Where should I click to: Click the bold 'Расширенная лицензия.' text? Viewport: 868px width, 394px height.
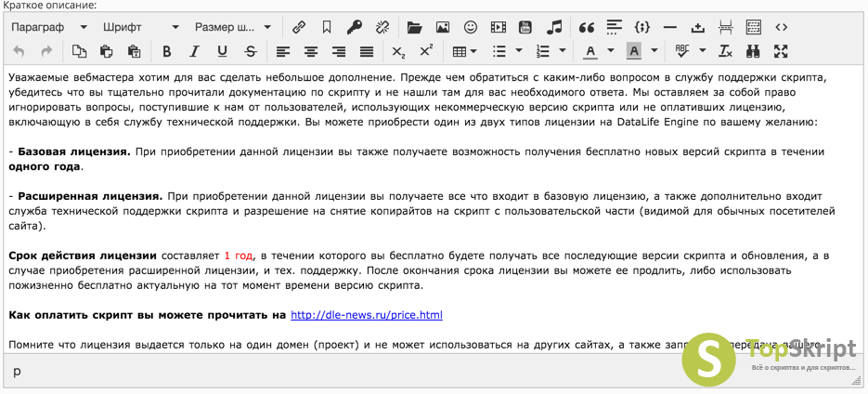90,196
